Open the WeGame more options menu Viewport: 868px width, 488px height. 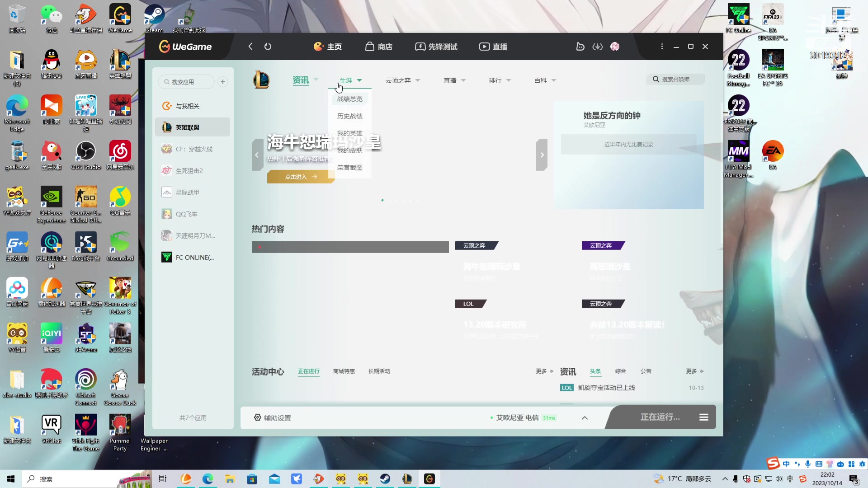[662, 47]
